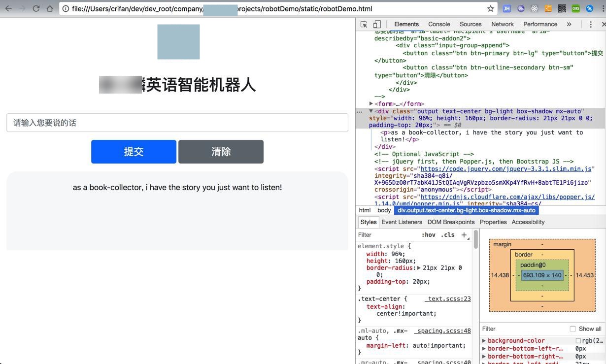The image size is (606, 364).
Task: Expand the border-bottom-left-radius computed property
Action: pos(484,348)
